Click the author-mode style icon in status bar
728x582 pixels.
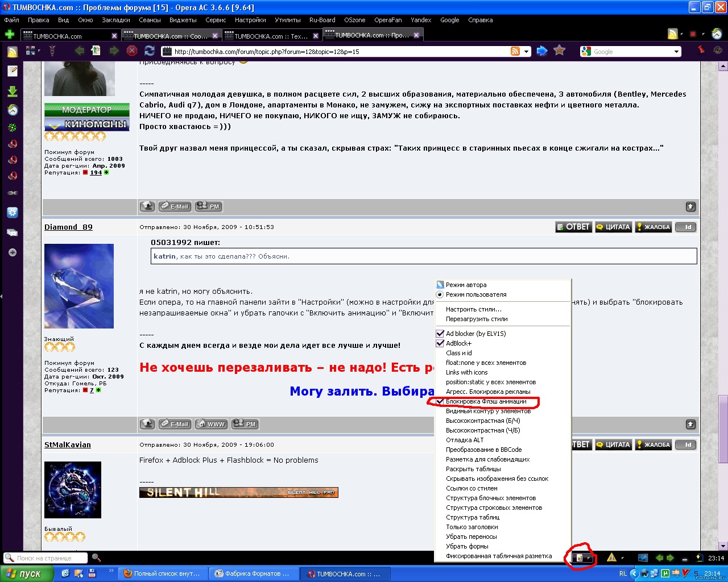click(x=579, y=558)
